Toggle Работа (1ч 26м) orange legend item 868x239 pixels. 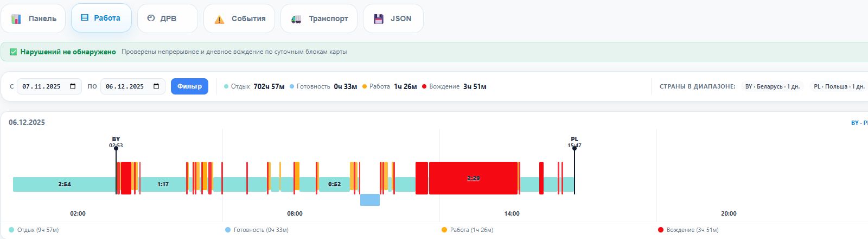coord(467,230)
